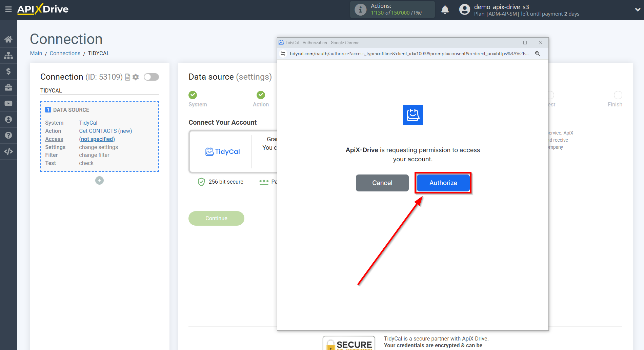This screenshot has width=644, height=350.
Task: Open the billing dollar icon in the sidebar
Action: [8, 71]
